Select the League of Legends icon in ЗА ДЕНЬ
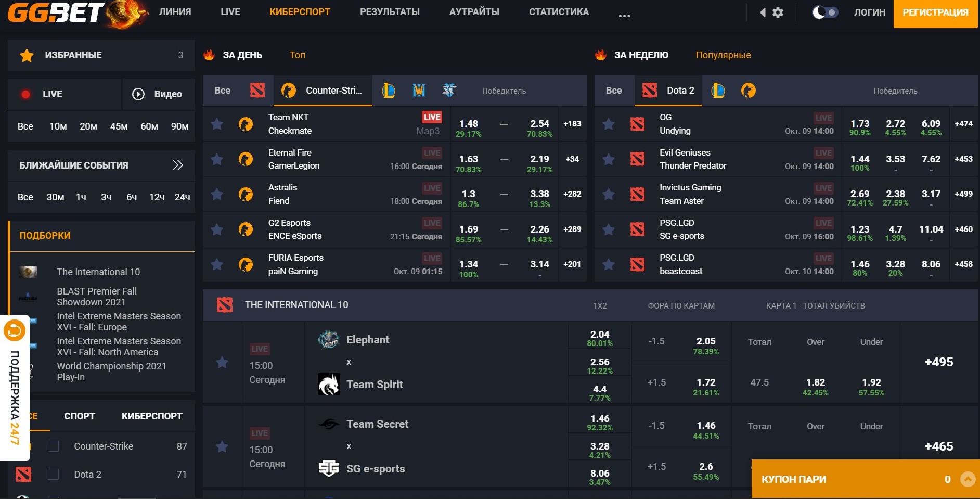The image size is (980, 499). coord(389,91)
